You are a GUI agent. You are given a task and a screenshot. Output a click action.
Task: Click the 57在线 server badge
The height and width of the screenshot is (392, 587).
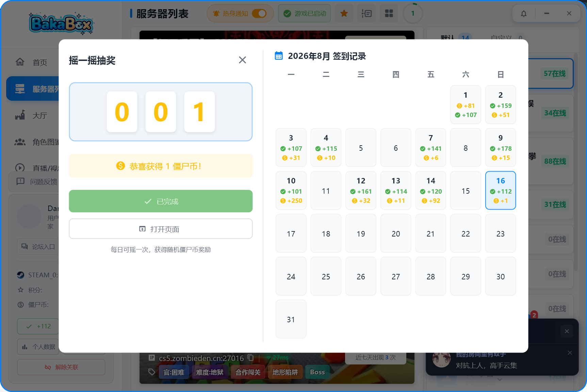click(x=555, y=73)
